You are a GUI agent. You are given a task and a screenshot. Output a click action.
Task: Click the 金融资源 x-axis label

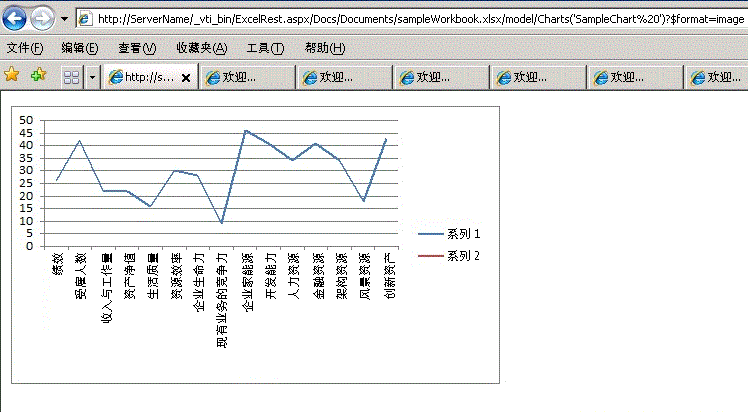coord(318,276)
